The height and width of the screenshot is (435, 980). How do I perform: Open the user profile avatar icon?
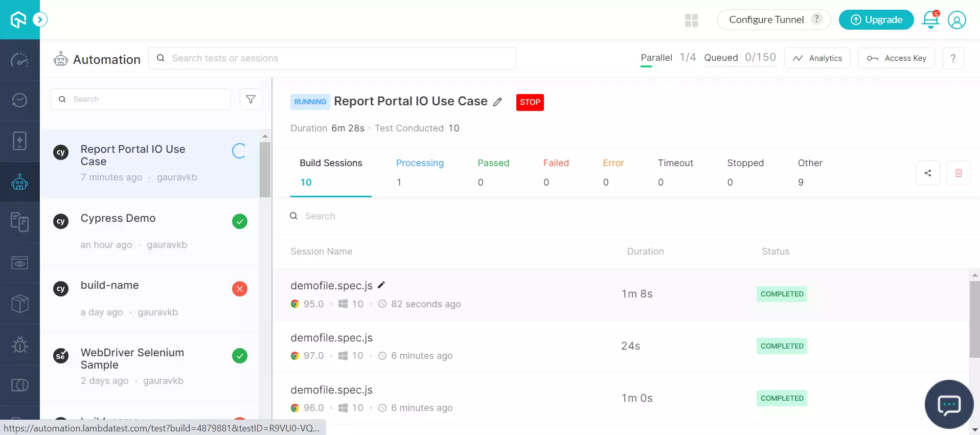(x=956, y=20)
